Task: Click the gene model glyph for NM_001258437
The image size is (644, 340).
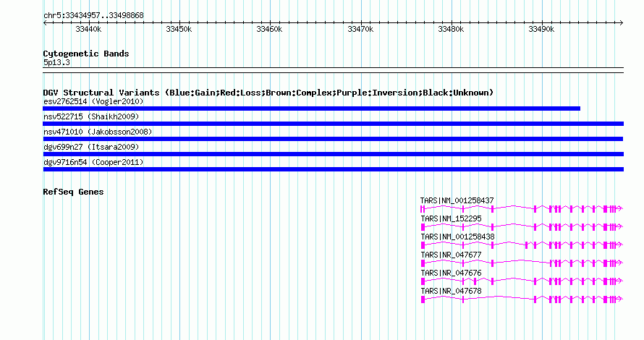Action: click(522, 209)
